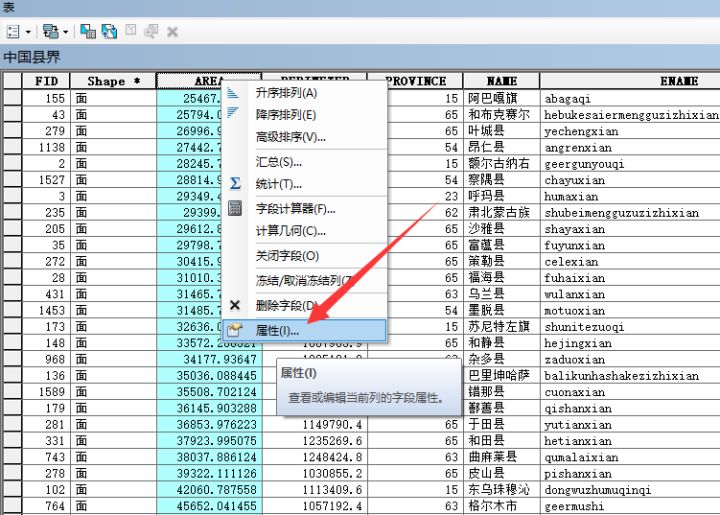Viewport: 720px width, 515px height.
Task: Click the Shape * column header
Action: coord(113,81)
